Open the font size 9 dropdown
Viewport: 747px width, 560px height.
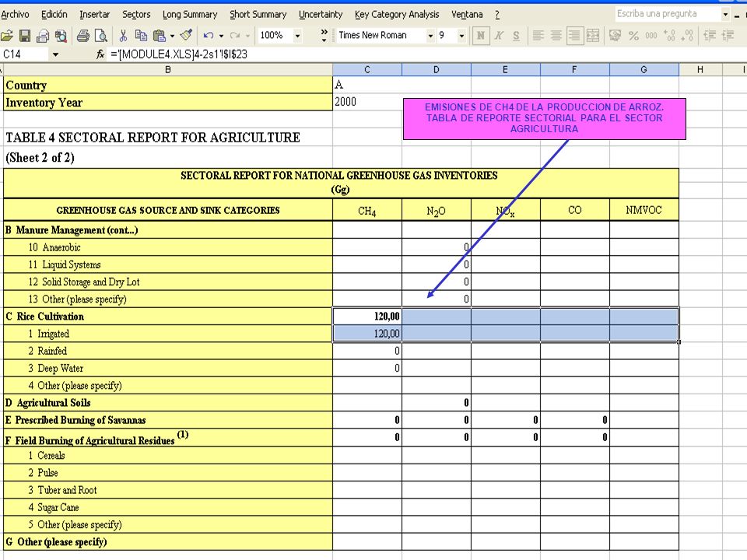pos(461,36)
